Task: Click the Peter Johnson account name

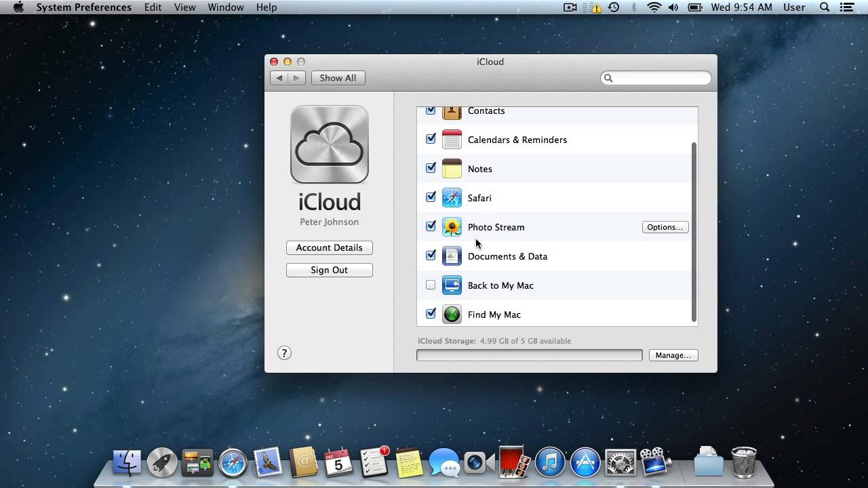Action: [x=329, y=222]
